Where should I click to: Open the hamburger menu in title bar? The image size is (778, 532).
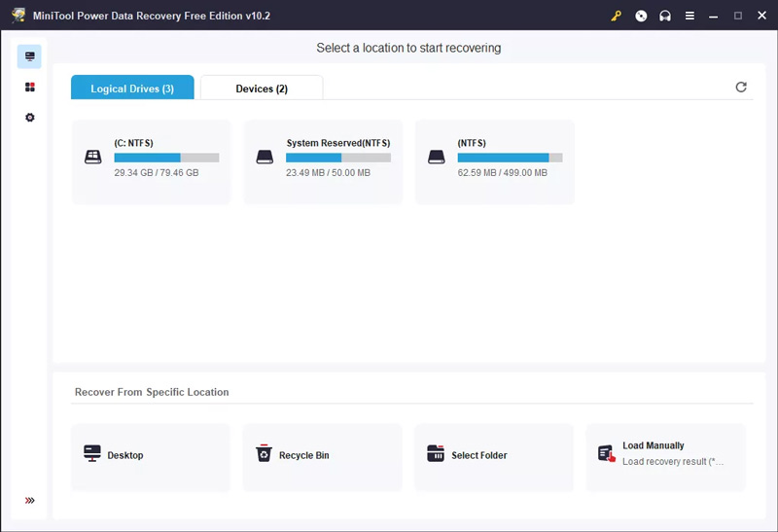click(x=690, y=16)
